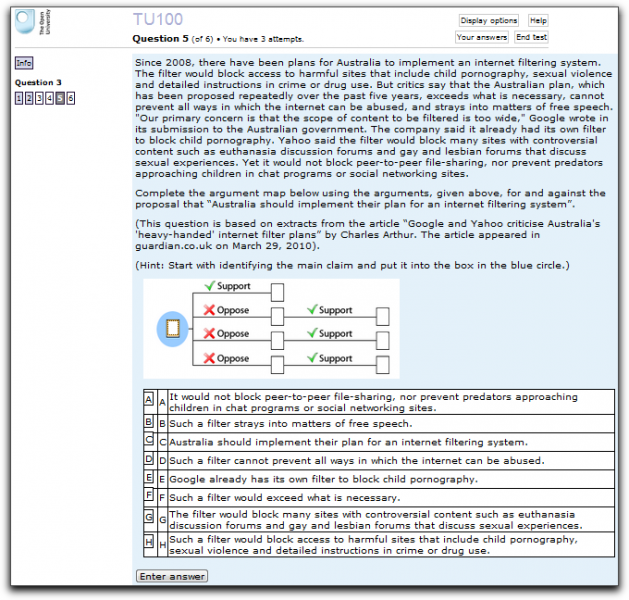Image resolution: width=629 pixels, height=600 pixels.
Task: Jump to question 6 in navigator
Action: tap(70, 97)
